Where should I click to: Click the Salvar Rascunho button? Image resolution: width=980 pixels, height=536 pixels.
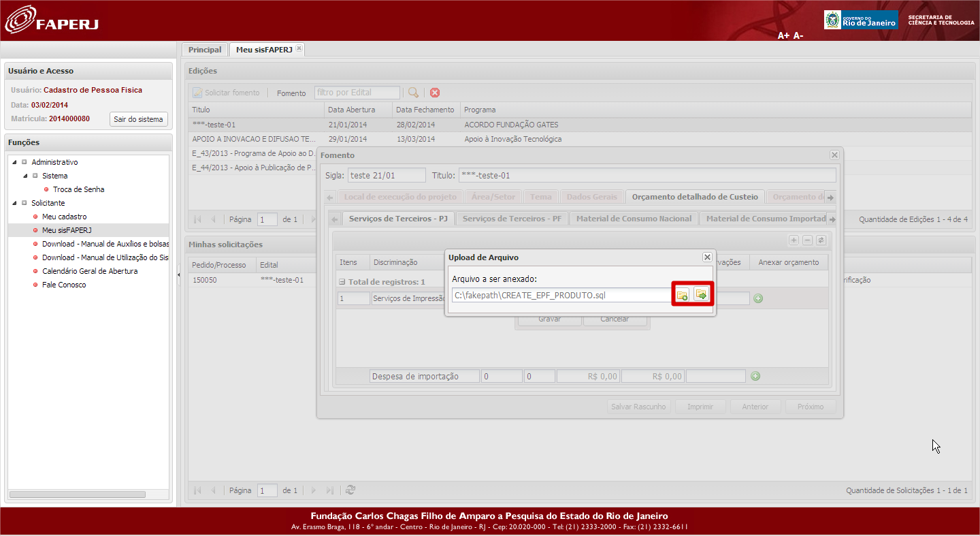638,407
